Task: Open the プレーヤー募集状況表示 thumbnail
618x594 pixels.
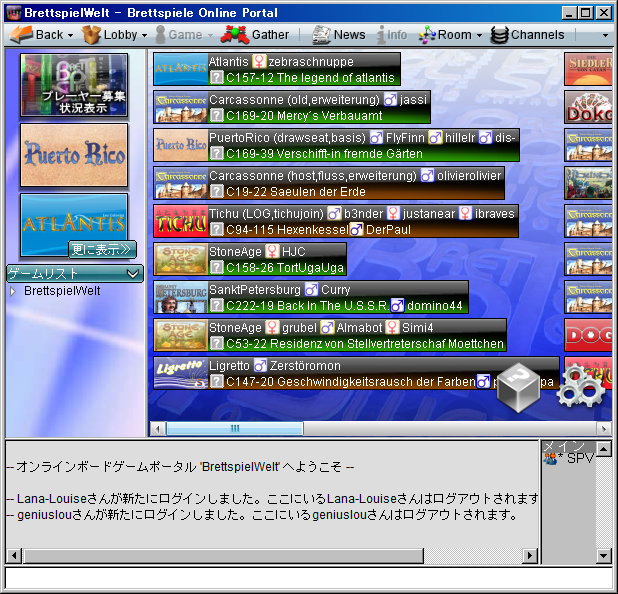Action: point(74,85)
